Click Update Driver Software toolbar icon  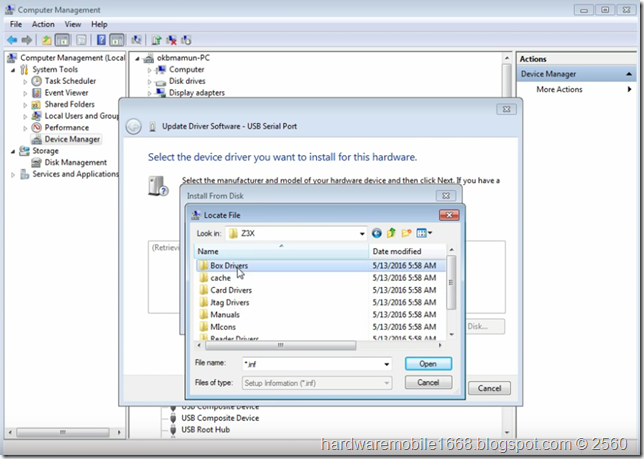pyautogui.click(x=156, y=40)
